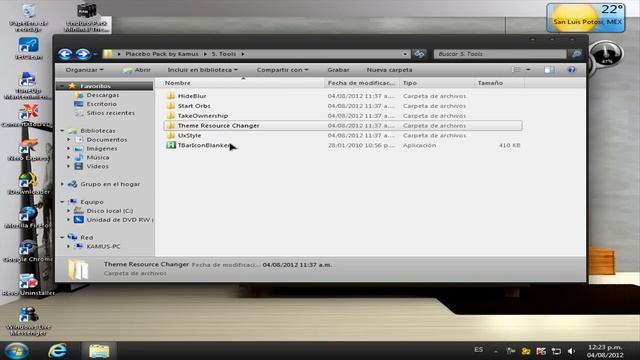Click the '410 KB' size cell
Image resolution: width=640 pixels, height=360 pixels.
click(x=509, y=145)
